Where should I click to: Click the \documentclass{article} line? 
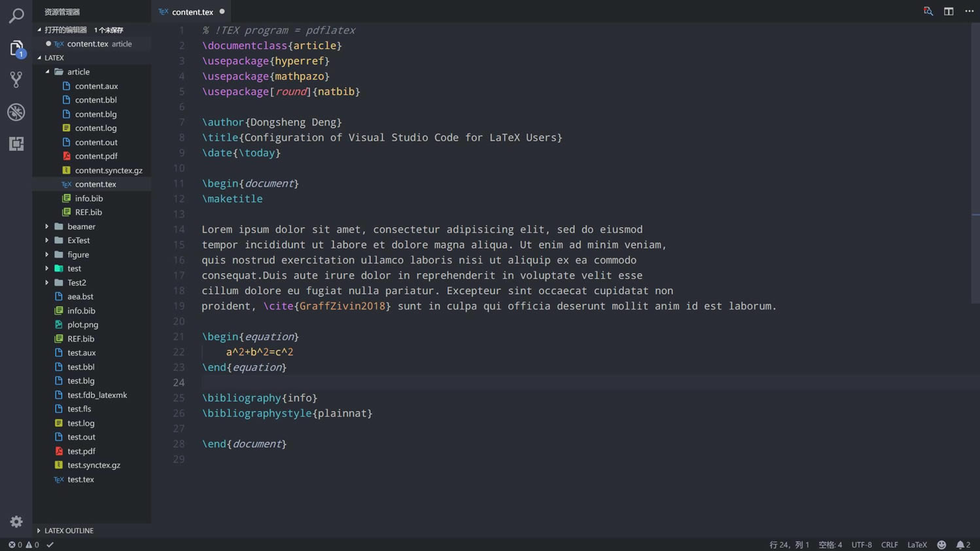272,46
